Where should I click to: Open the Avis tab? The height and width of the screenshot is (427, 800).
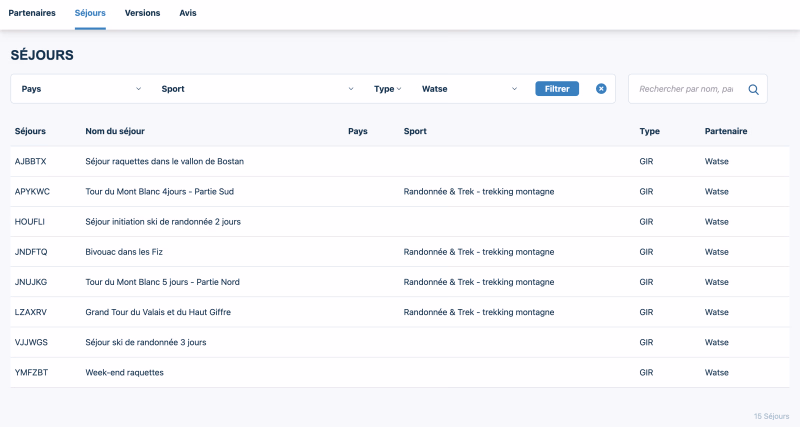coord(188,13)
